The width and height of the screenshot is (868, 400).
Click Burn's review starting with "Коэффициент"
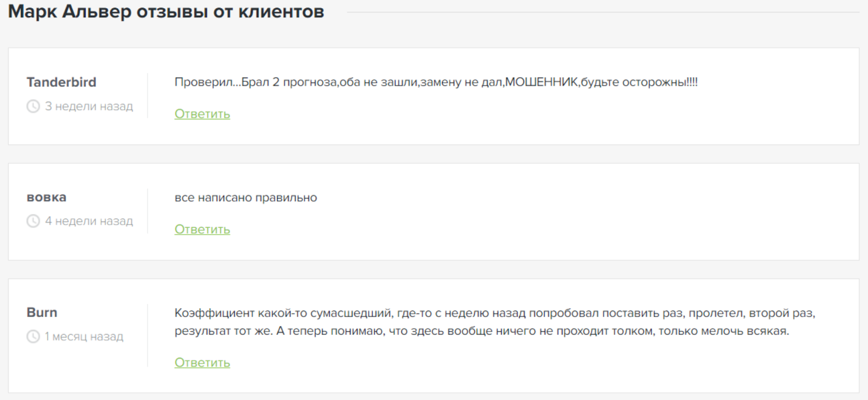pyautogui.click(x=494, y=313)
